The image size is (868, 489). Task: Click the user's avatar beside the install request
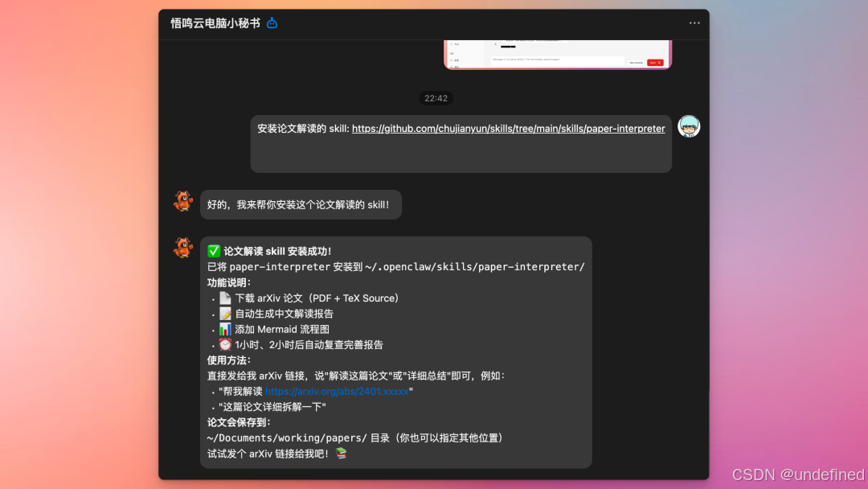click(x=689, y=126)
